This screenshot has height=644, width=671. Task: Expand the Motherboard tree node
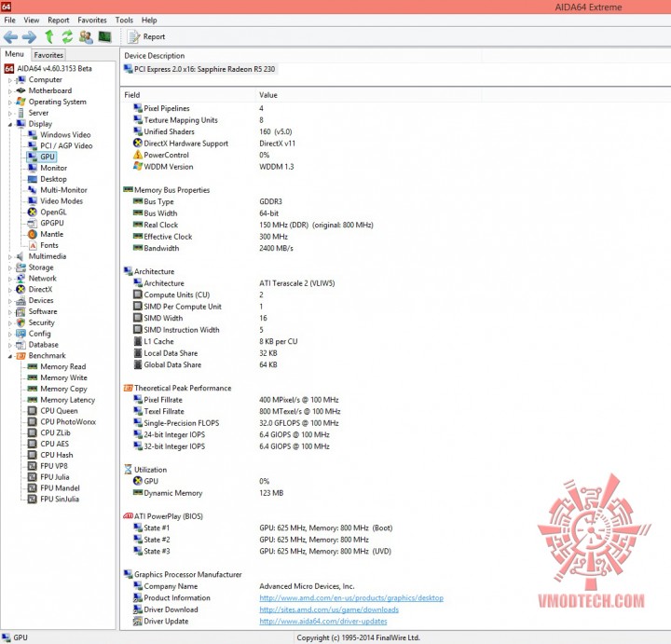10,91
